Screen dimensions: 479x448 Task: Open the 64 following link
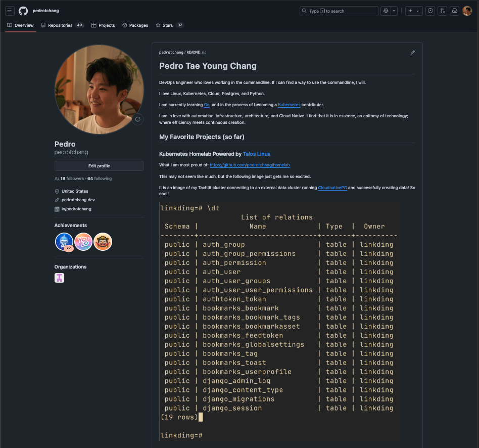100,178
